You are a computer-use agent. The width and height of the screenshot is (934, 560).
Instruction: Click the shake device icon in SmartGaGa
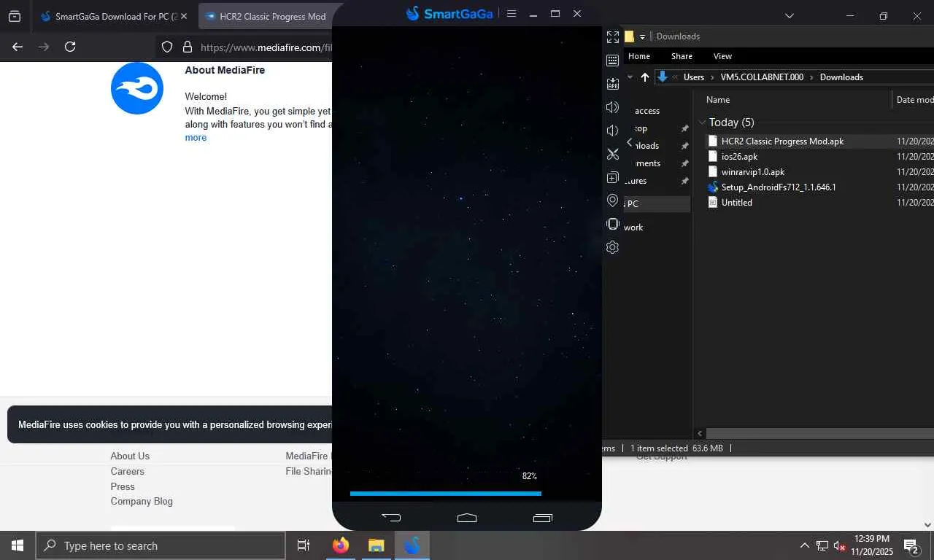tap(613, 224)
